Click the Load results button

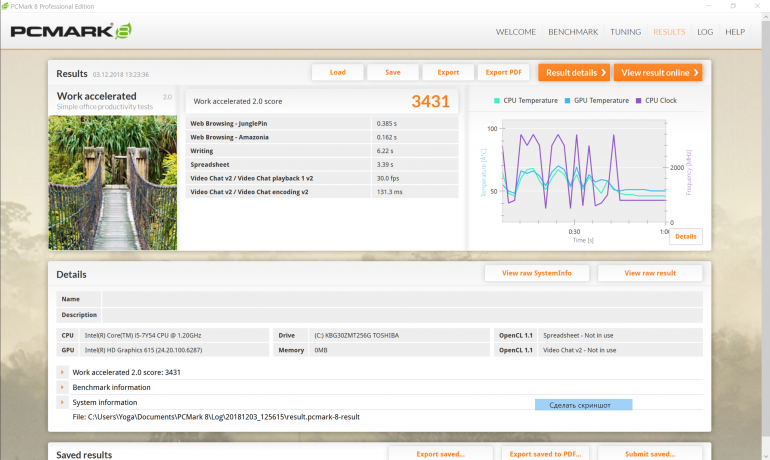point(337,72)
